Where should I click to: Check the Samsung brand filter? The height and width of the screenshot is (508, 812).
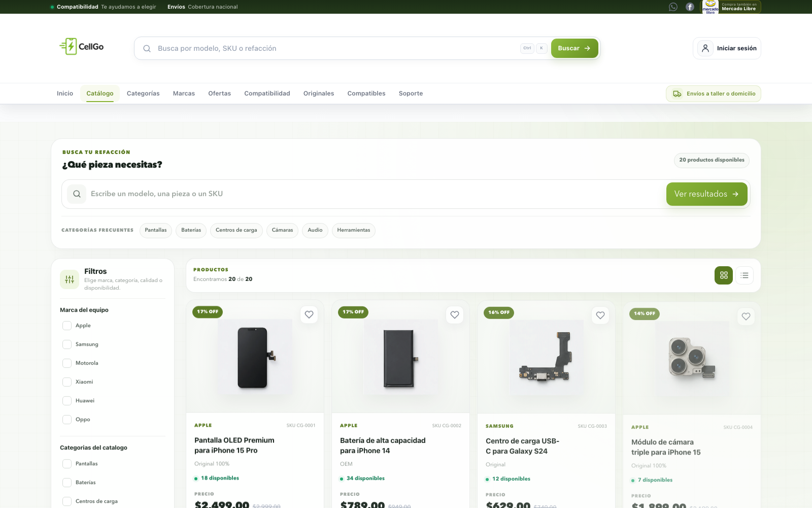[x=67, y=344]
